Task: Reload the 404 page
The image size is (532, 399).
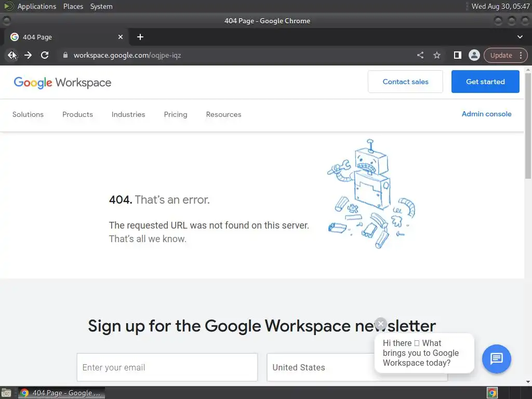Action: (x=45, y=55)
